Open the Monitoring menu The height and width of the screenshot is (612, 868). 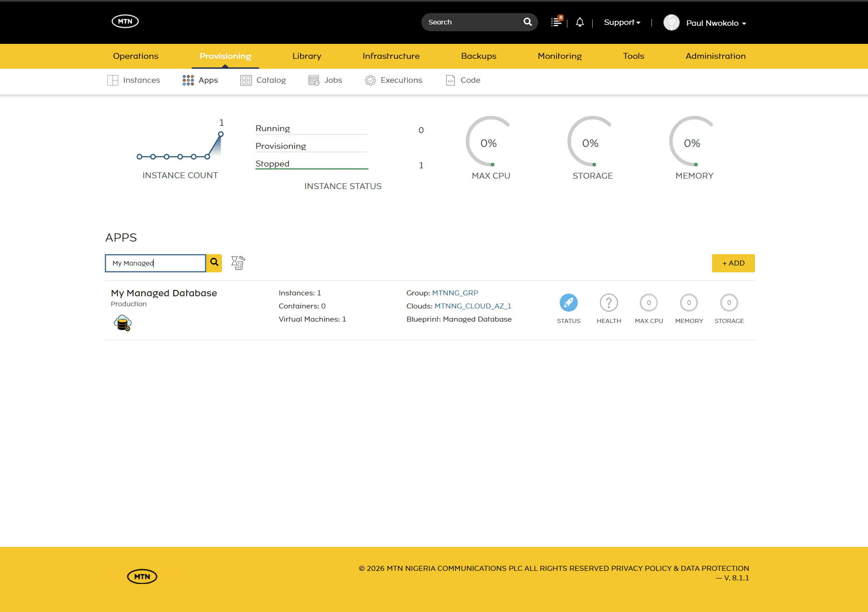(560, 56)
